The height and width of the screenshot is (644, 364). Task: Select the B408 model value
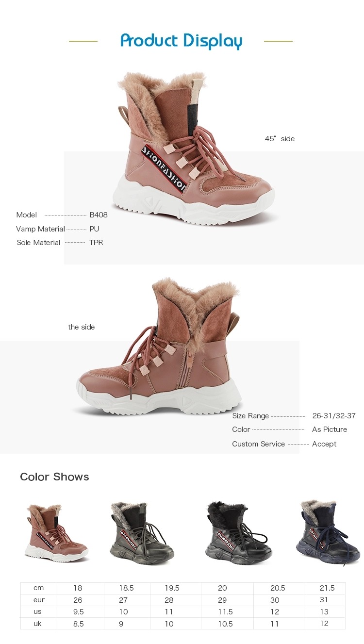click(x=99, y=215)
